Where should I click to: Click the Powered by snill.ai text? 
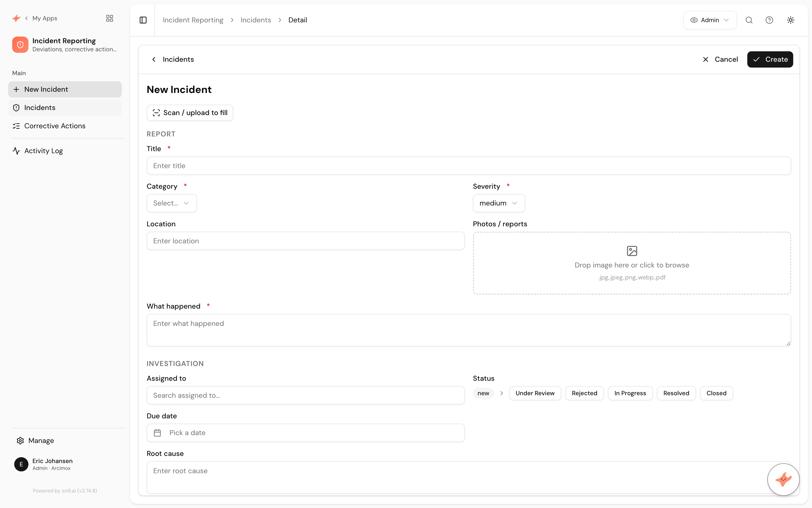(x=65, y=490)
